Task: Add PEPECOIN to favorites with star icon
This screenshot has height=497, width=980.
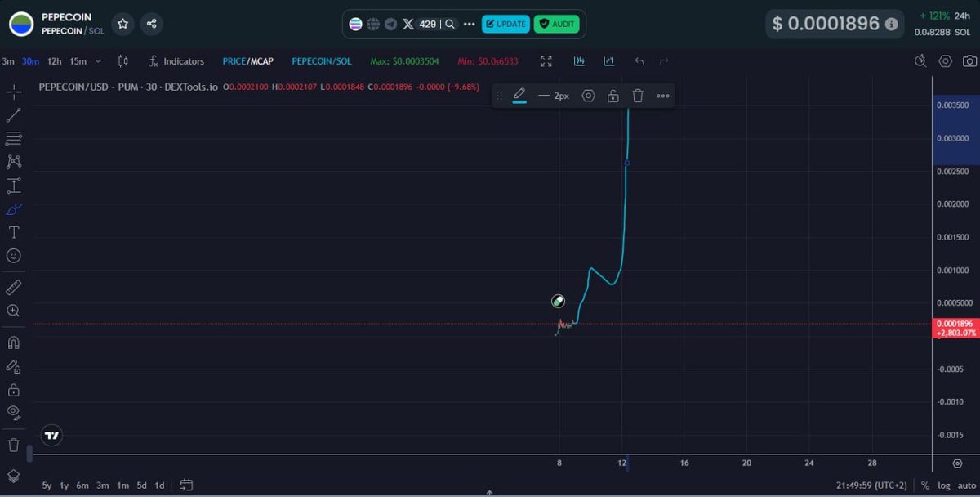Action: tap(122, 24)
